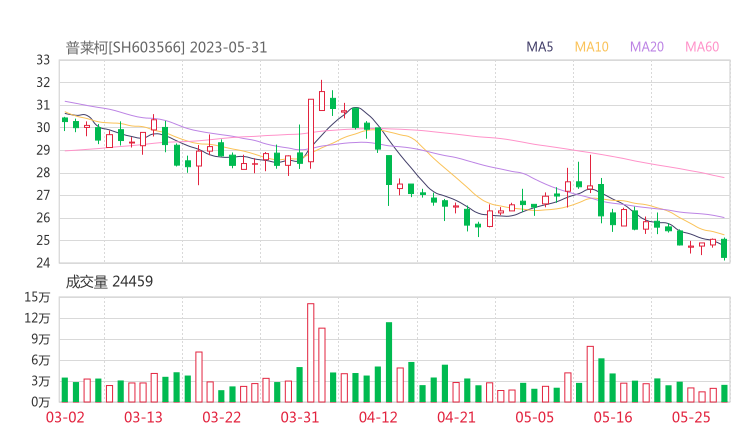
Task: Click the 27 price axis label
Action: (x=43, y=195)
